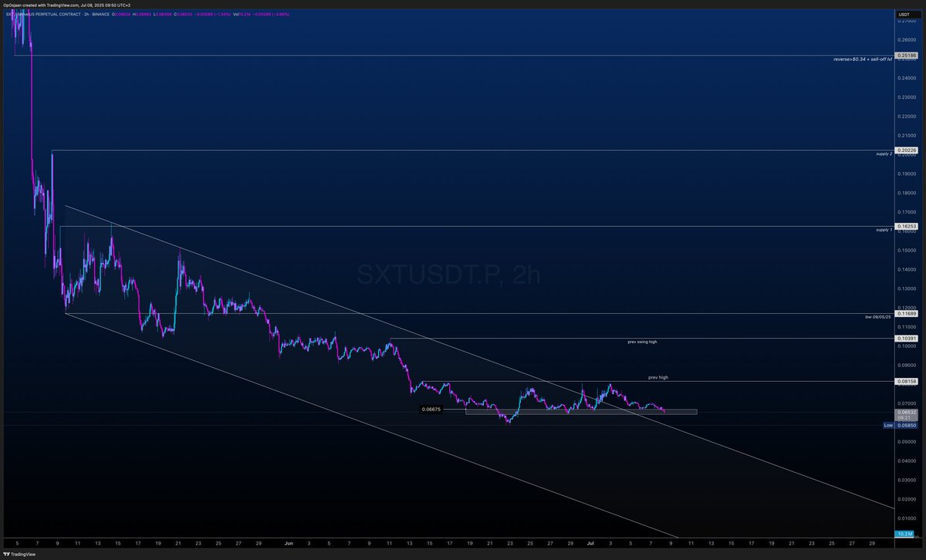Click Jun on the time axis
The width and height of the screenshot is (926, 560).
pyautogui.click(x=289, y=543)
